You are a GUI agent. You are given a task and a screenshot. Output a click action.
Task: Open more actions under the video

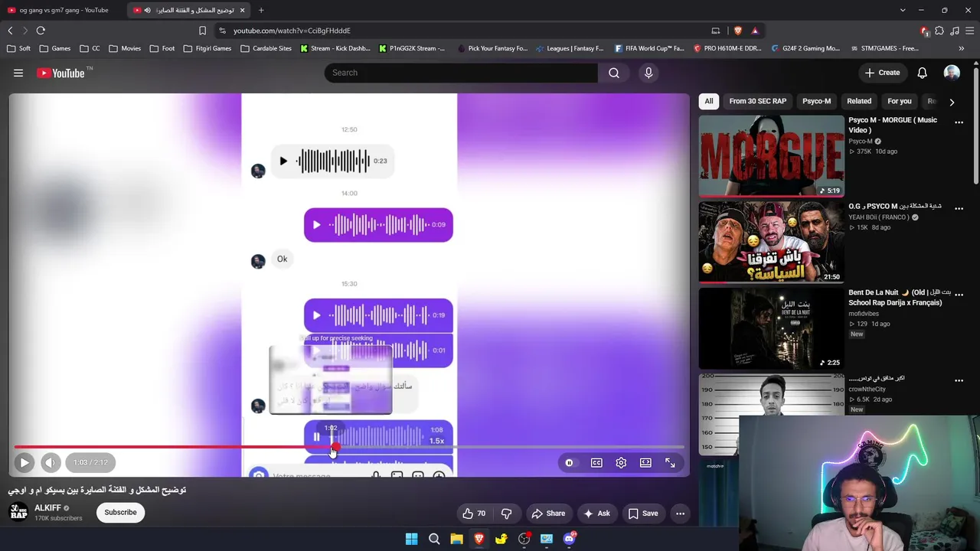click(680, 514)
